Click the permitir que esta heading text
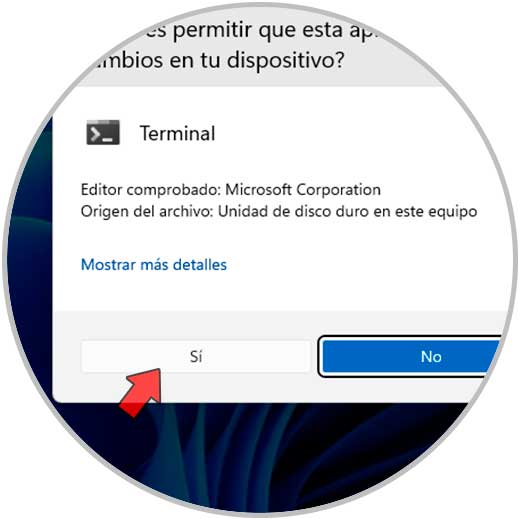Screen dimensions: 520x520 tap(258, 31)
